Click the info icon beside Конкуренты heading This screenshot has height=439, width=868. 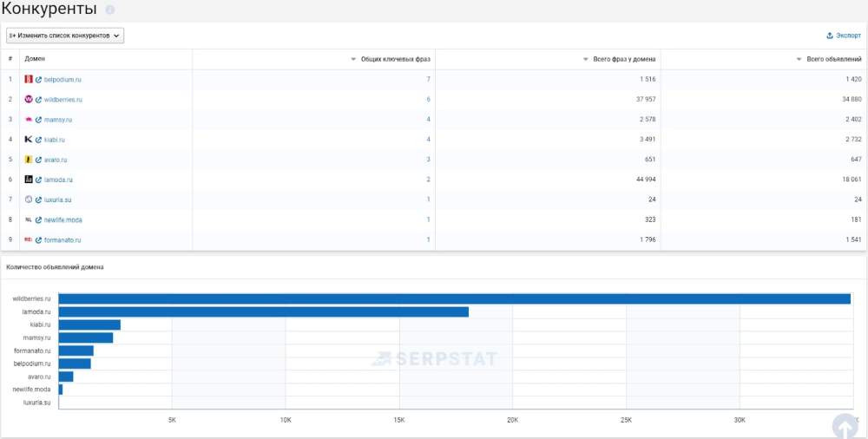pos(109,10)
